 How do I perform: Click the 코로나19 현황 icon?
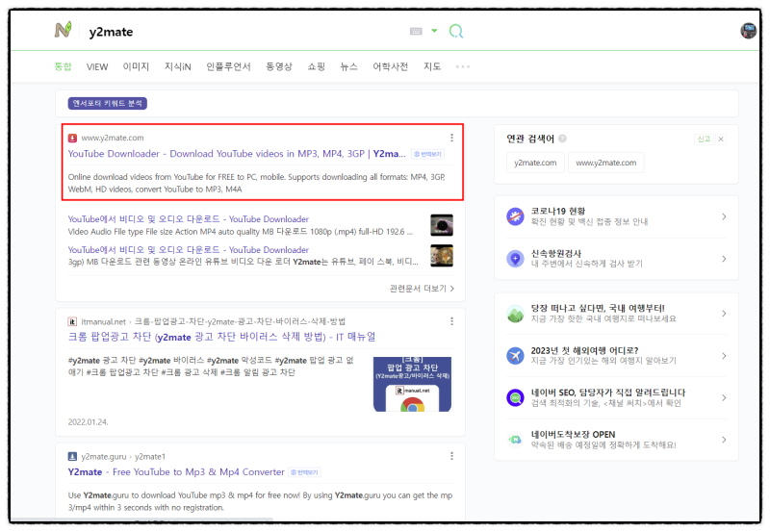515,216
